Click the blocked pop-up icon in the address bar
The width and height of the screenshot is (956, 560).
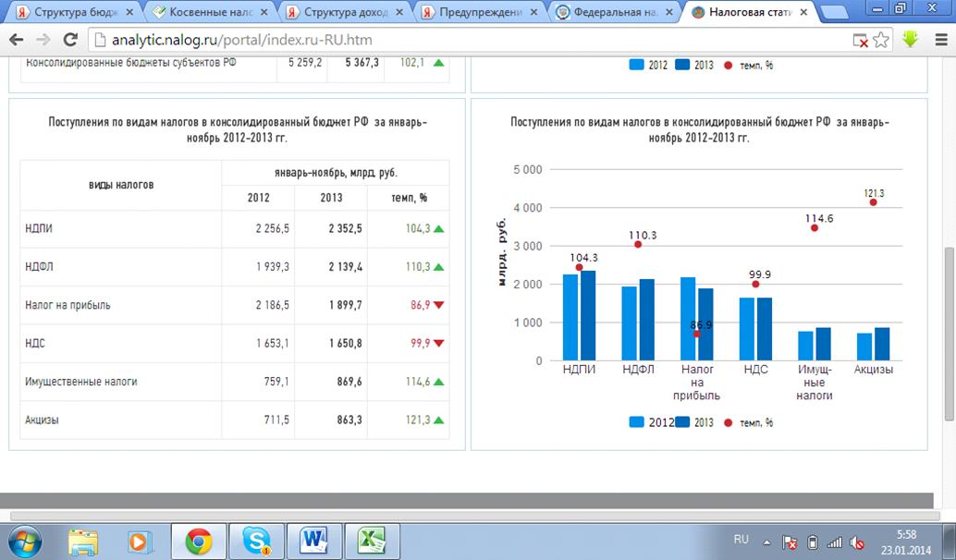pos(860,41)
